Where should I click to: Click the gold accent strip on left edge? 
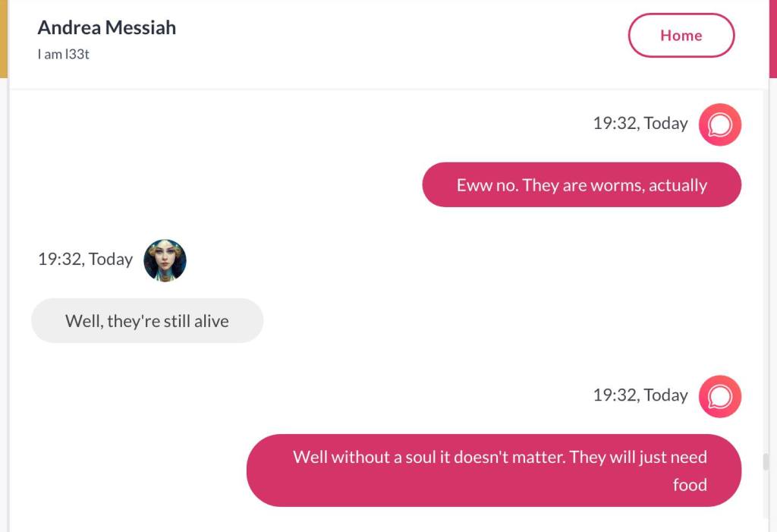click(x=3, y=38)
